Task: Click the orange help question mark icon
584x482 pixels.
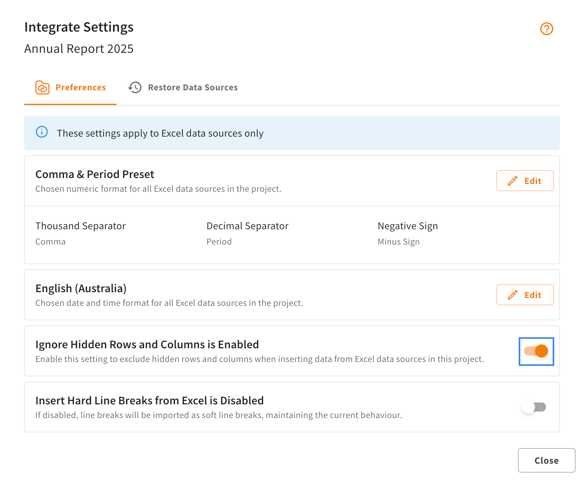Action: [546, 29]
